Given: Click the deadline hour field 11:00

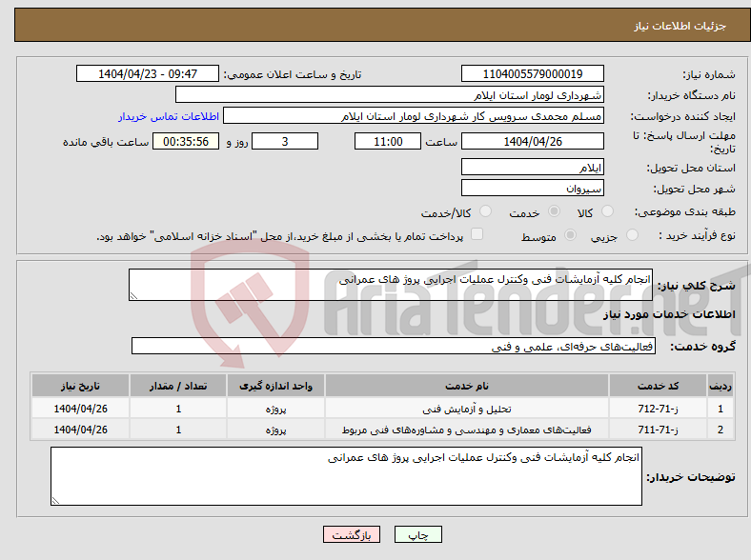Looking at the screenshot, I should coord(388,141).
